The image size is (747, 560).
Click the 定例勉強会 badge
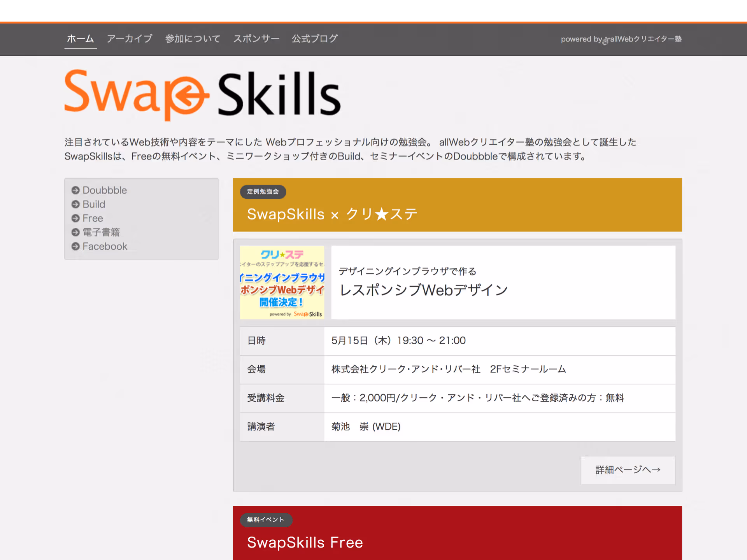tap(263, 192)
